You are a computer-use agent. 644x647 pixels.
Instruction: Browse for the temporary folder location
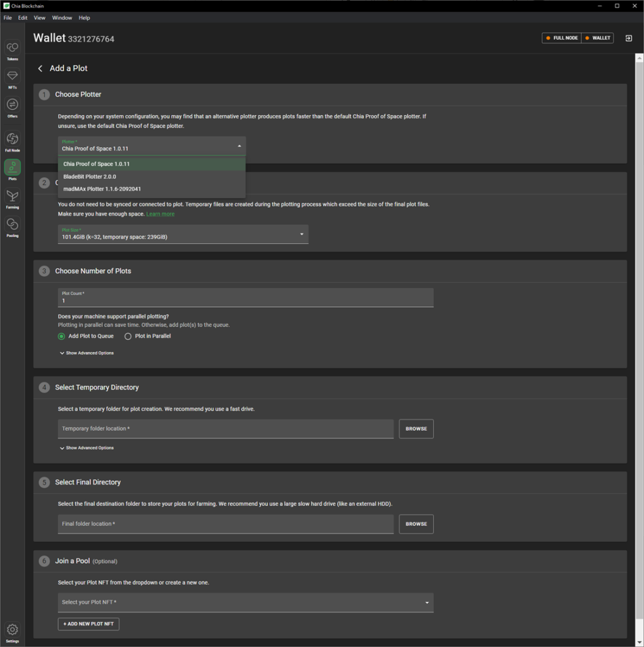(x=416, y=429)
